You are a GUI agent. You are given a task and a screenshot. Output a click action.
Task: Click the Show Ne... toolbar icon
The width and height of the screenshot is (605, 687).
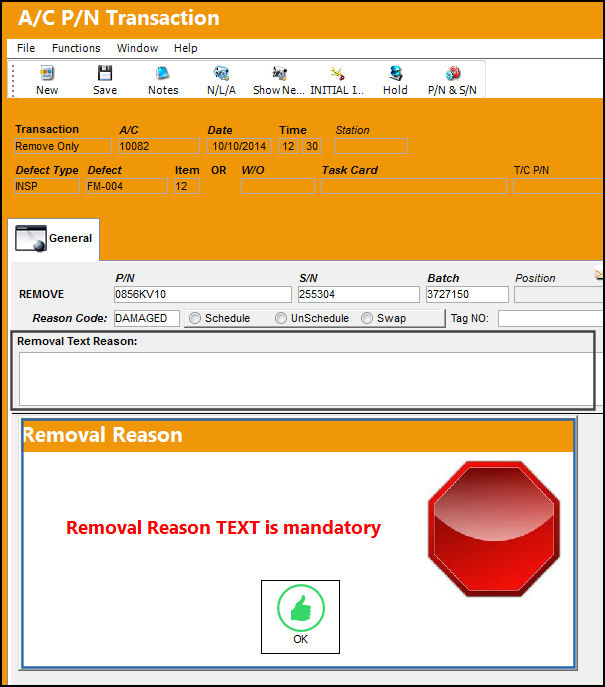279,73
